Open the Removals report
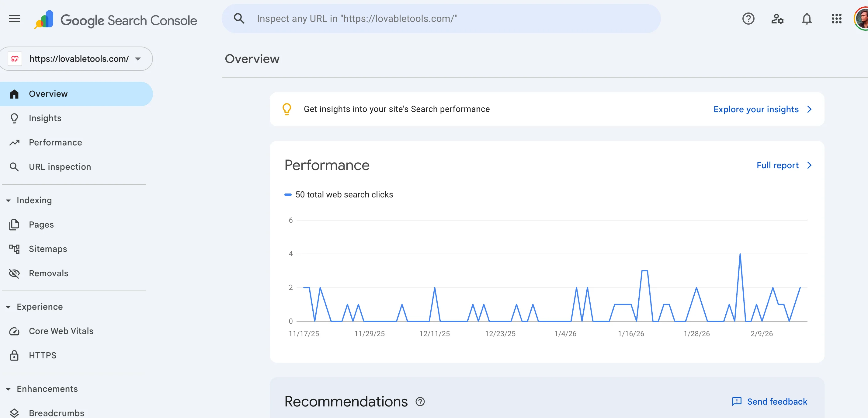The width and height of the screenshot is (868, 418). coord(49,273)
